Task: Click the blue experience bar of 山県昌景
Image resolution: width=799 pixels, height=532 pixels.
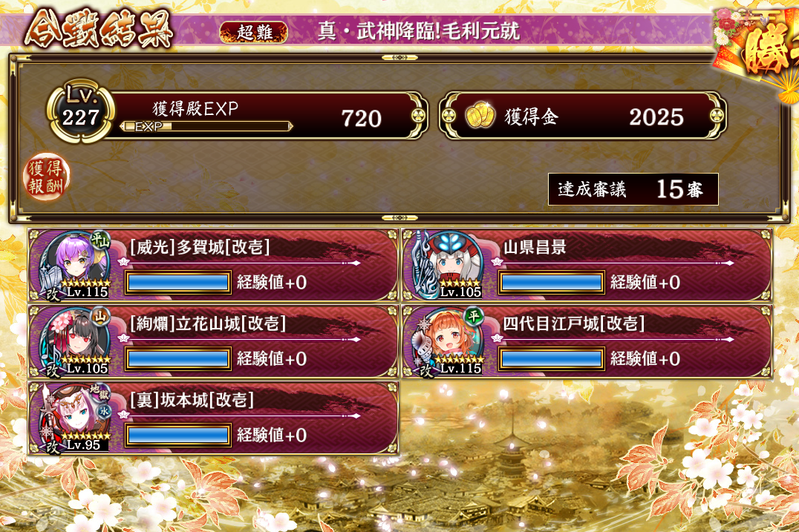Action: point(551,283)
